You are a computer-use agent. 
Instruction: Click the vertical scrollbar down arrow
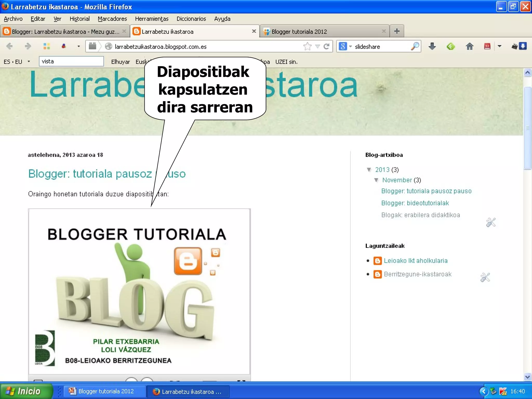(x=527, y=377)
